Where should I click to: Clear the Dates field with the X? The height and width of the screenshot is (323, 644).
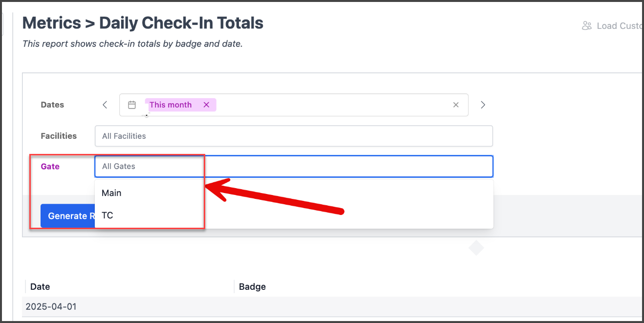pyautogui.click(x=456, y=105)
